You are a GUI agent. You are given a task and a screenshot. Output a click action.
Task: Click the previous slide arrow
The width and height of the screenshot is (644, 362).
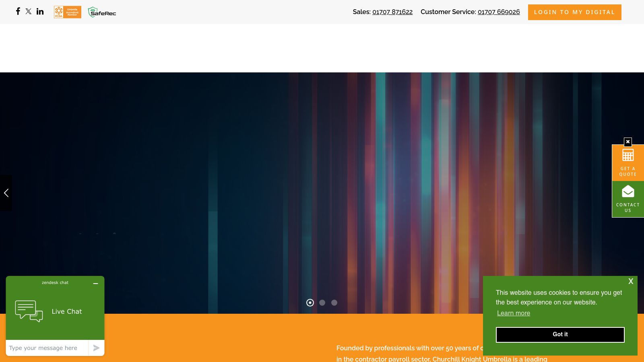pos(6,193)
